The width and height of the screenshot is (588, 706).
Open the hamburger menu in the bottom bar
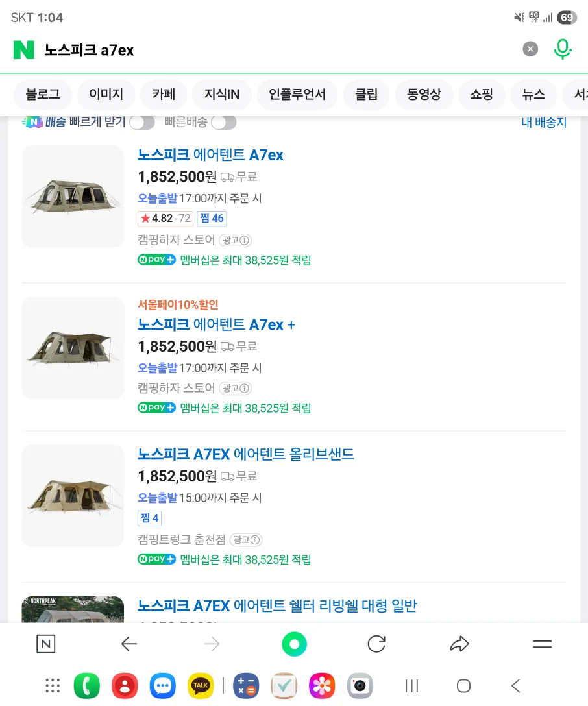[542, 644]
